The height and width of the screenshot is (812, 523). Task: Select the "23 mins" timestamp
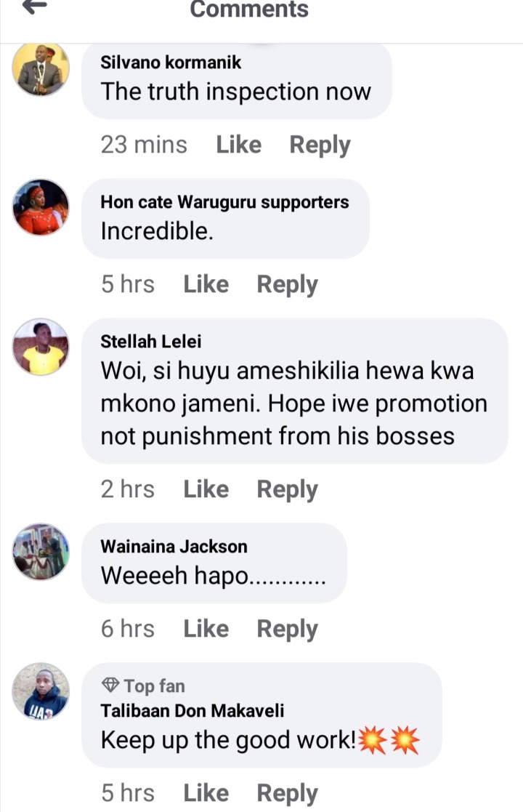(x=144, y=145)
